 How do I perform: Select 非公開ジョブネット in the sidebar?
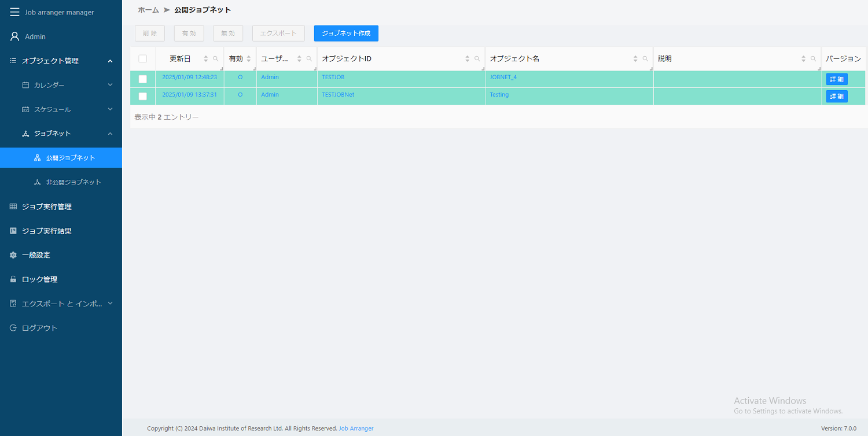tap(73, 182)
